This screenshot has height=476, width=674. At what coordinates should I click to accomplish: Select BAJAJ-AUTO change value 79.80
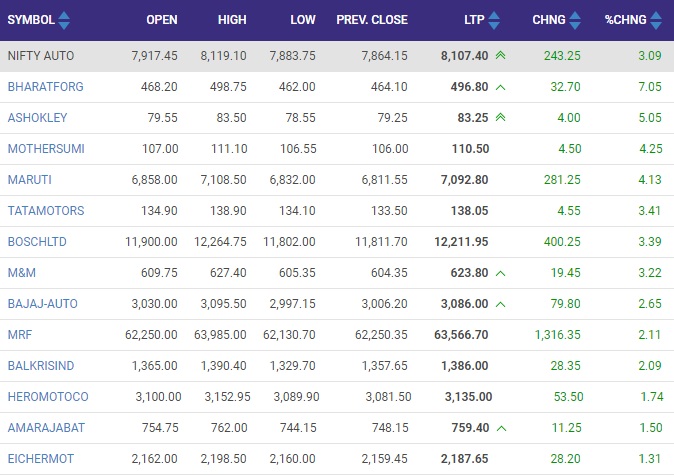click(566, 304)
